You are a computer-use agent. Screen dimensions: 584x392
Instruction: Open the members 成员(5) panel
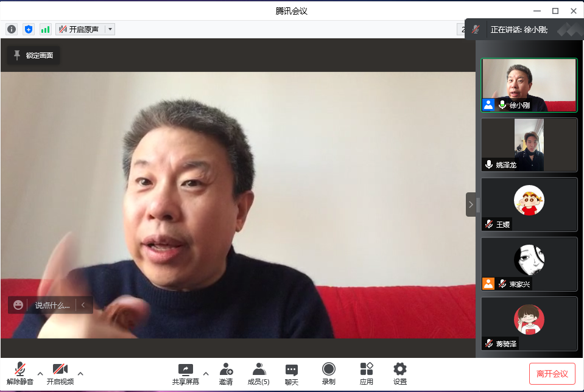pyautogui.click(x=259, y=373)
